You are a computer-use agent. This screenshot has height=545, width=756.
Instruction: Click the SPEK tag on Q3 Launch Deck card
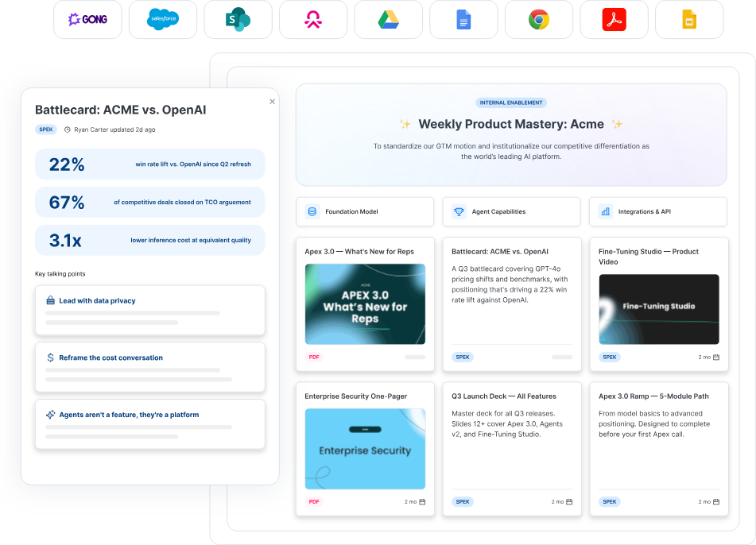[463, 501]
